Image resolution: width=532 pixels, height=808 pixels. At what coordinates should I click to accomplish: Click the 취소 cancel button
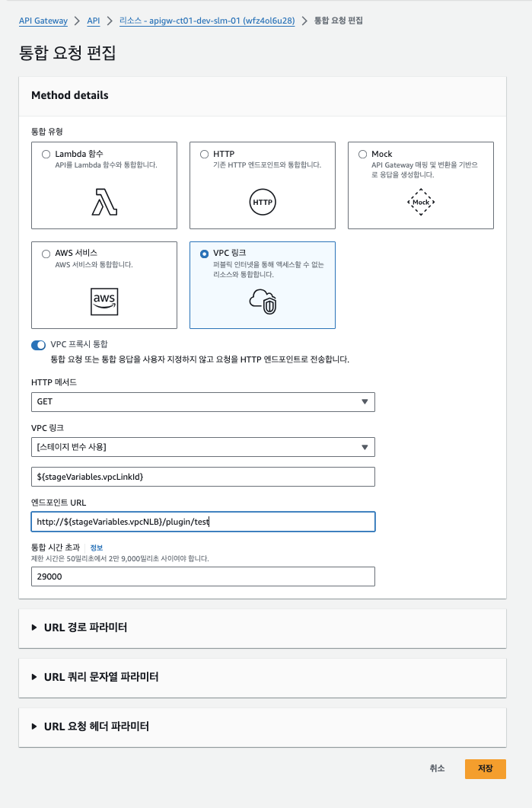(437, 768)
